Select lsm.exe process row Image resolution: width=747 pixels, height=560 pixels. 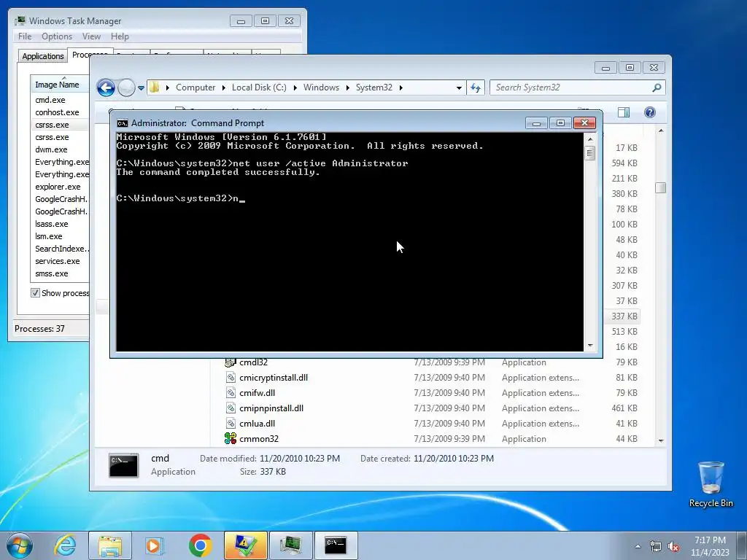49,236
